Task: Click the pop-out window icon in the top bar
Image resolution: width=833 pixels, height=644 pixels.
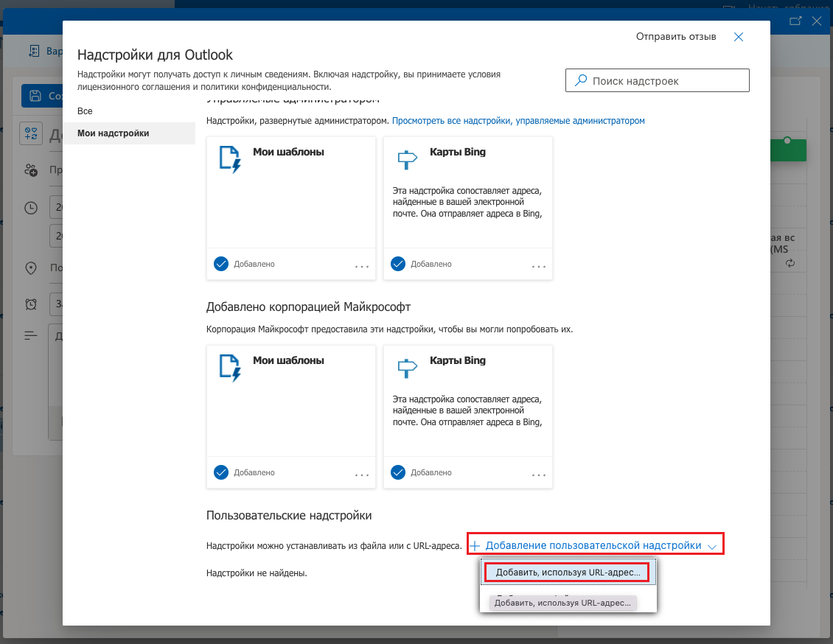Action: pyautogui.click(x=795, y=21)
